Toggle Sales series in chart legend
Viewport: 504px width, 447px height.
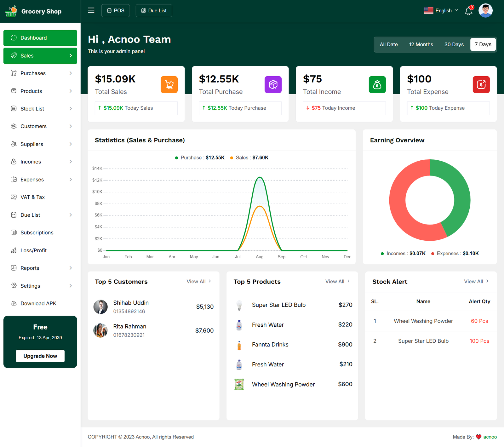[249, 158]
